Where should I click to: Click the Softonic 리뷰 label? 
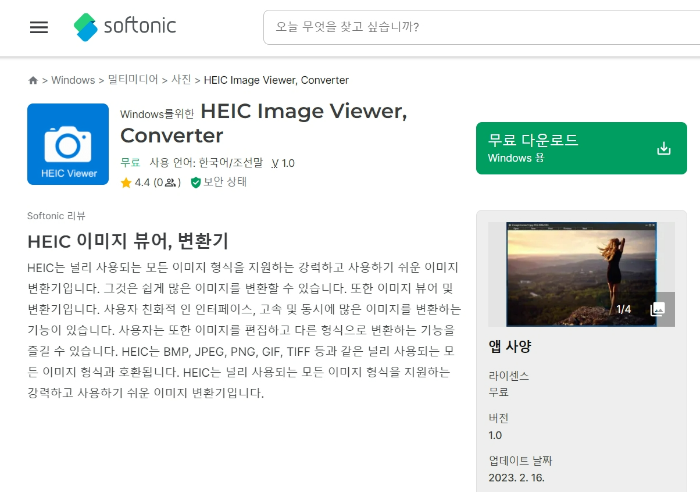coord(56,216)
